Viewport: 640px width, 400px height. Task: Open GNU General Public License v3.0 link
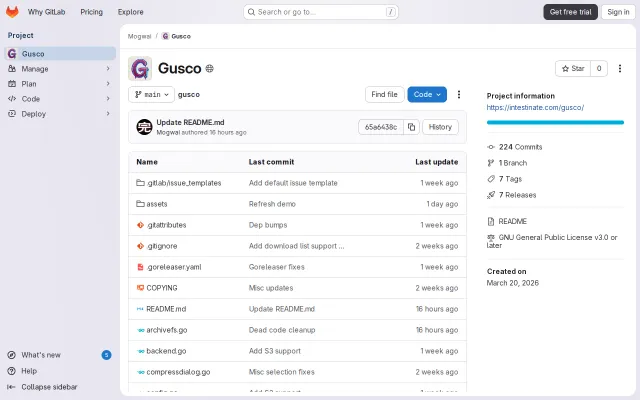click(x=552, y=241)
